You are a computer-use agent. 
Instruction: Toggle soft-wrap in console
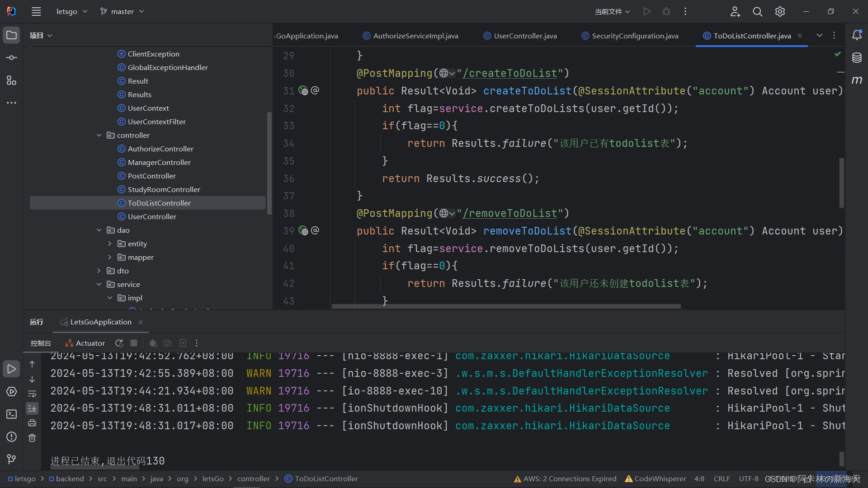(x=32, y=394)
